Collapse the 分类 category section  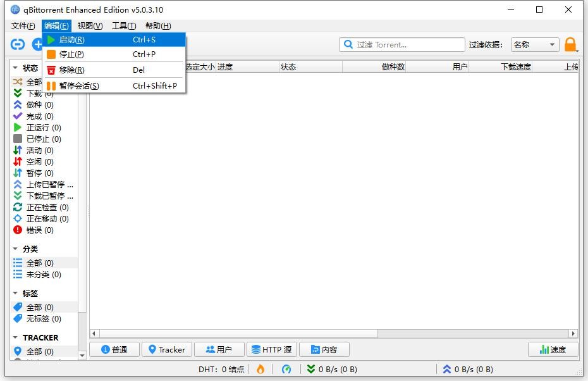coord(16,249)
